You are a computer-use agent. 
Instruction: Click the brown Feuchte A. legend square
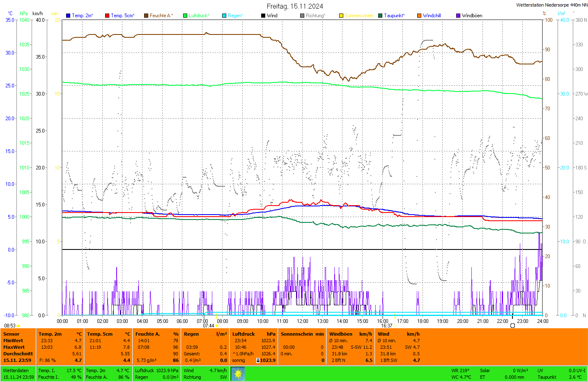146,16
